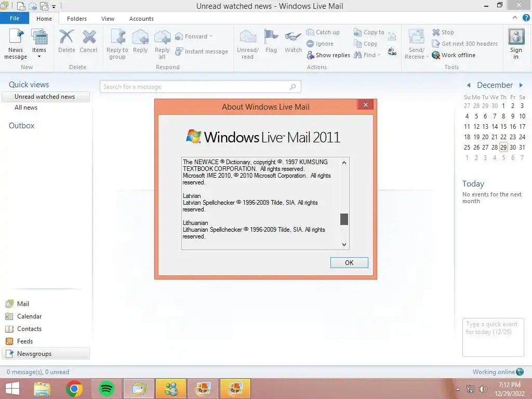Screen dimensions: 532x399
Task: Open Quick Access Toolbar customize dropdown
Action: tap(54, 6)
